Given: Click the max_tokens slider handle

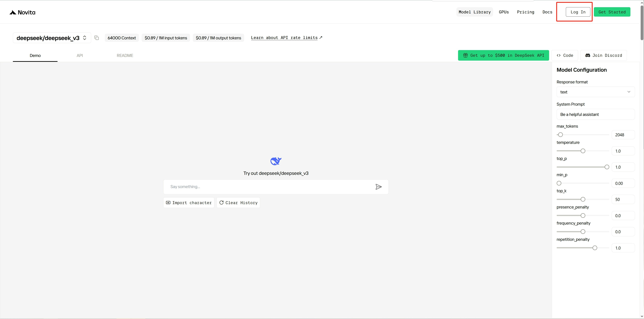Looking at the screenshot, I should (561, 135).
